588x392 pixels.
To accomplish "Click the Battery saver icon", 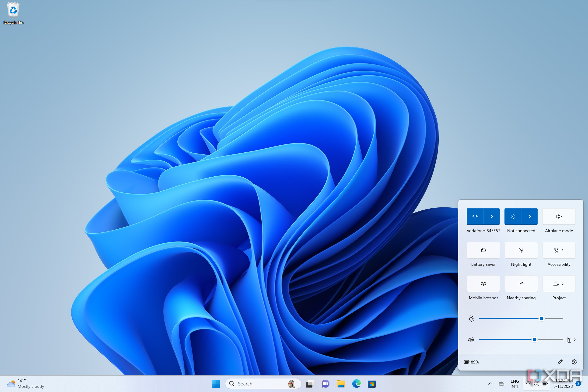I will click(x=483, y=250).
